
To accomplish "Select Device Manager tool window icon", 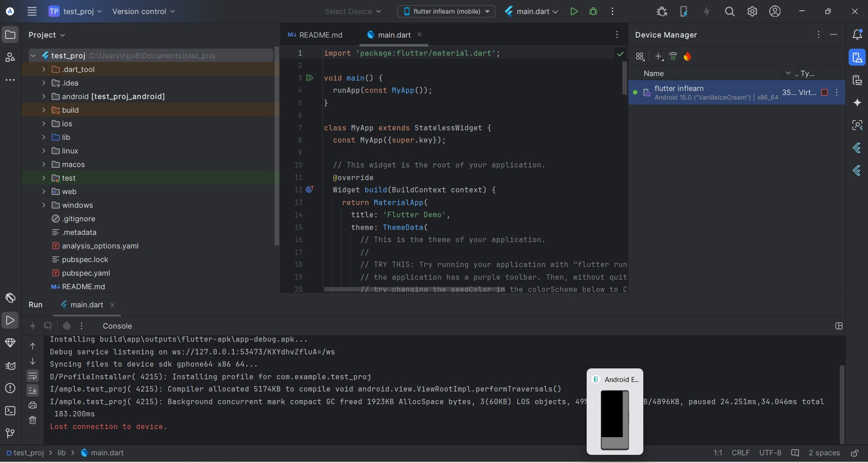I will coord(857,57).
